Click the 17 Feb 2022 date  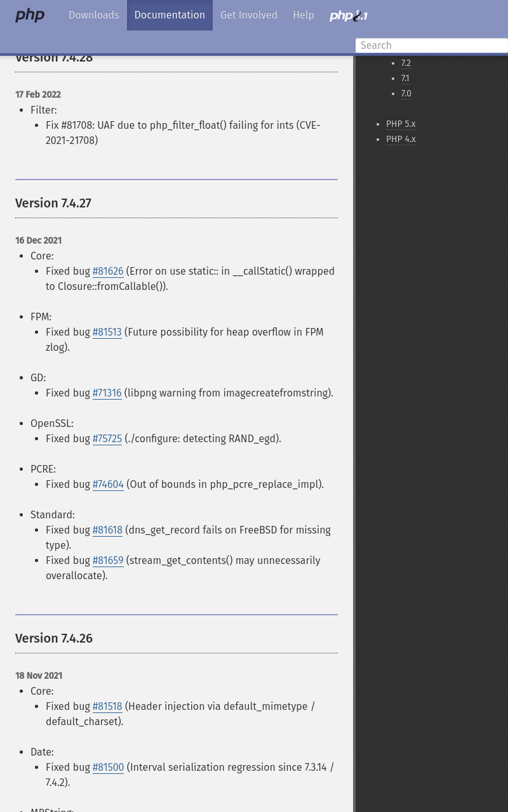pyautogui.click(x=38, y=95)
